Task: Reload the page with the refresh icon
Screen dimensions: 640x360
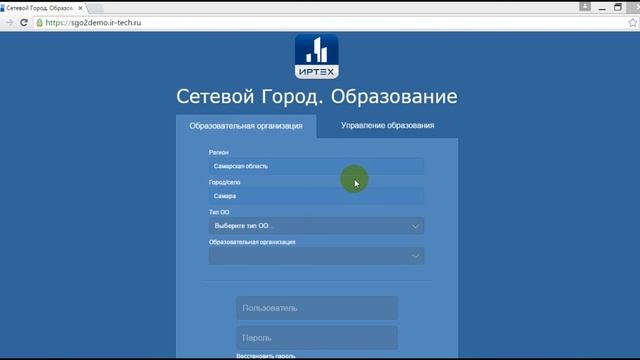Action: pyautogui.click(x=24, y=22)
